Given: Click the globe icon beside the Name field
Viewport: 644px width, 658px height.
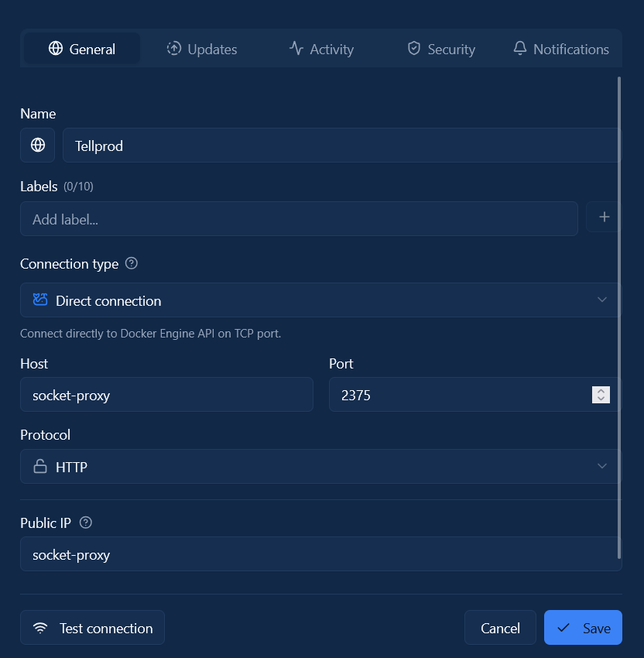Looking at the screenshot, I should [x=37, y=146].
